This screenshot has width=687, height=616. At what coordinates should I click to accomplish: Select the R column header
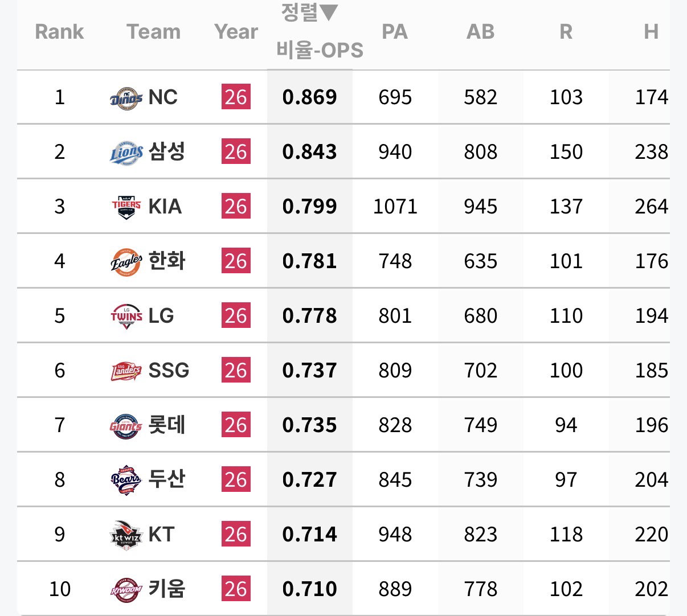point(566,31)
